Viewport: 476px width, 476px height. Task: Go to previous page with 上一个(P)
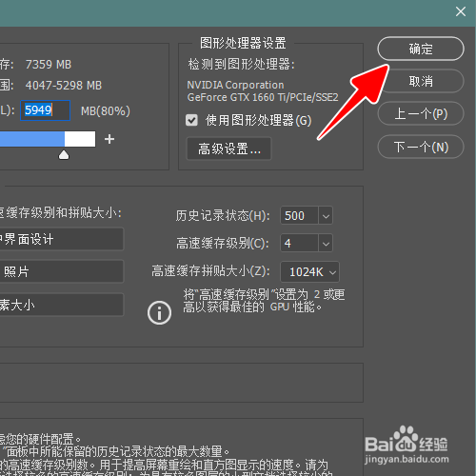(x=421, y=113)
